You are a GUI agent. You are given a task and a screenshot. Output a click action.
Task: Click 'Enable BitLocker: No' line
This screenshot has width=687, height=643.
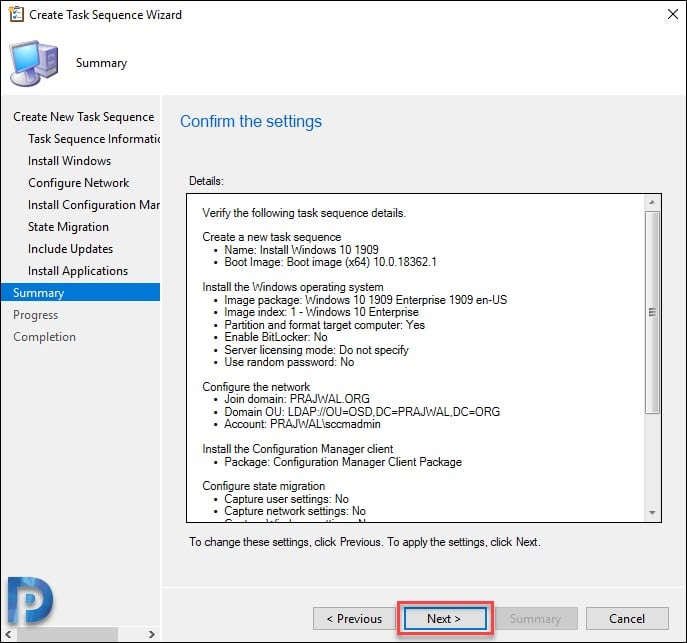point(276,337)
